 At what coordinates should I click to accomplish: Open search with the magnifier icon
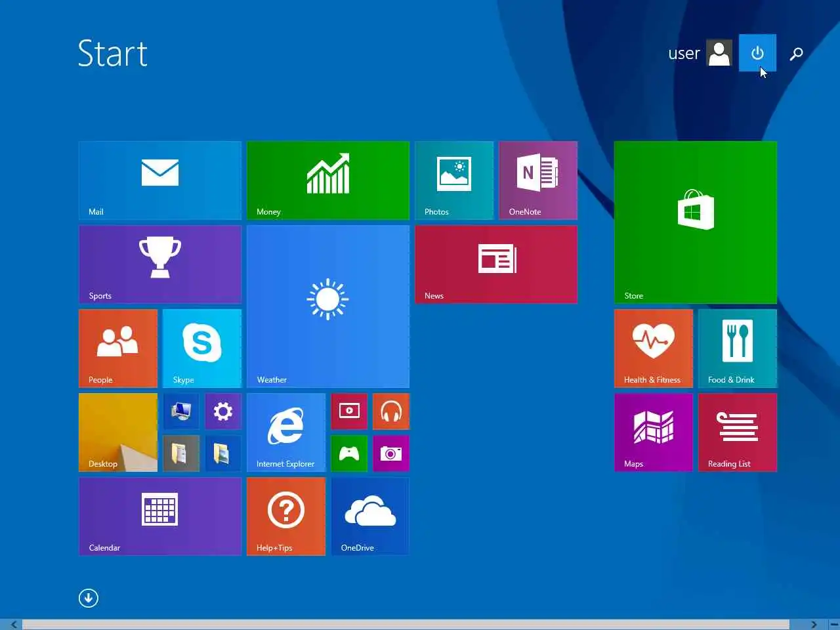[796, 54]
